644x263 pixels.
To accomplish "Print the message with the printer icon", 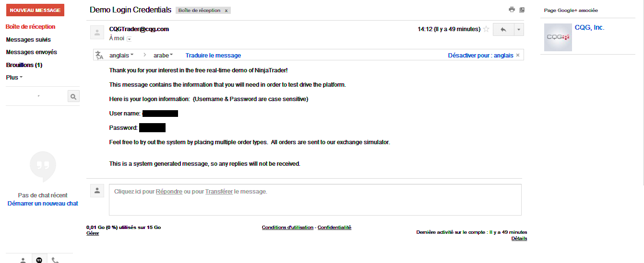I will 512,10.
